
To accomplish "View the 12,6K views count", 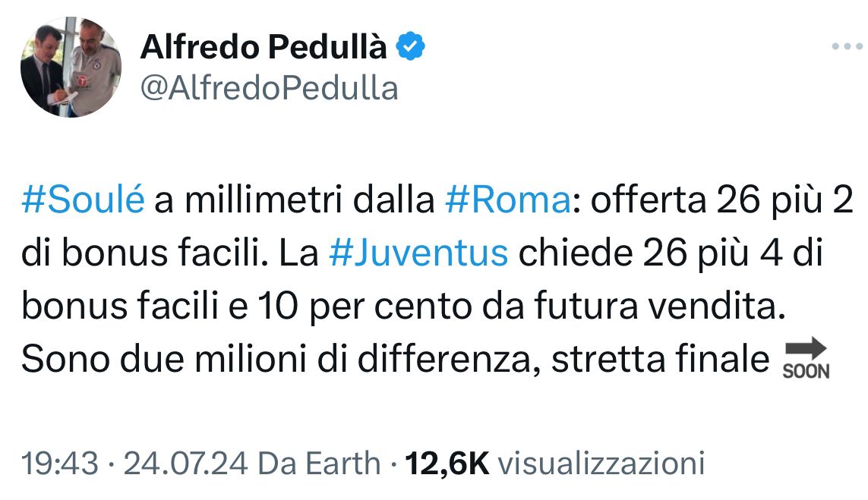I will click(448, 463).
